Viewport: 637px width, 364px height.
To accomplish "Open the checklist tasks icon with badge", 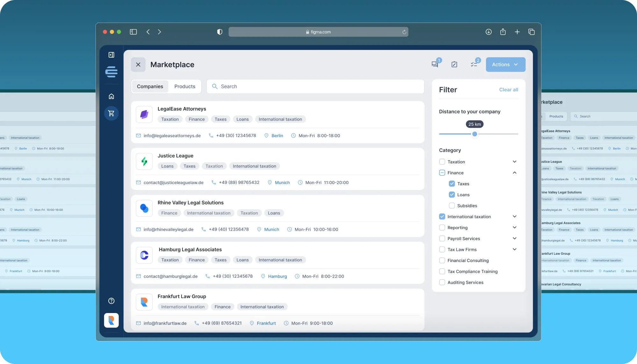I will coord(474,64).
